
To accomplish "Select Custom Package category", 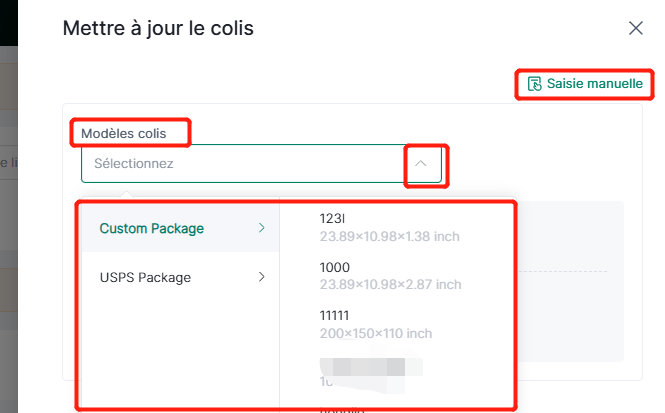I will [x=180, y=228].
